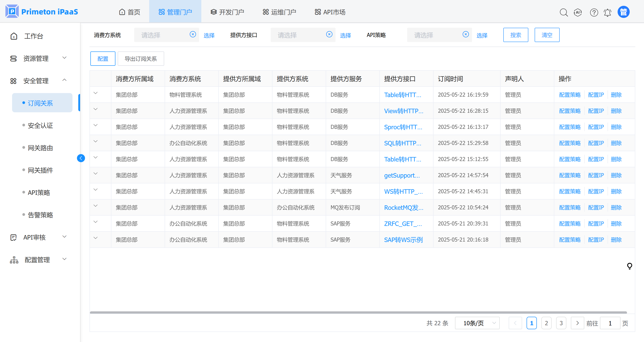This screenshot has height=342, width=644.
Task: Open the notification bell
Action: pyautogui.click(x=608, y=12)
